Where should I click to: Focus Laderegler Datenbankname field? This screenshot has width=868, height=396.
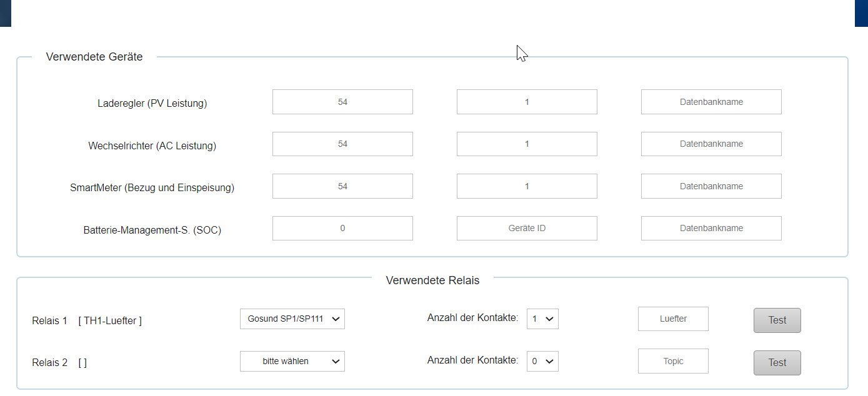[711, 102]
